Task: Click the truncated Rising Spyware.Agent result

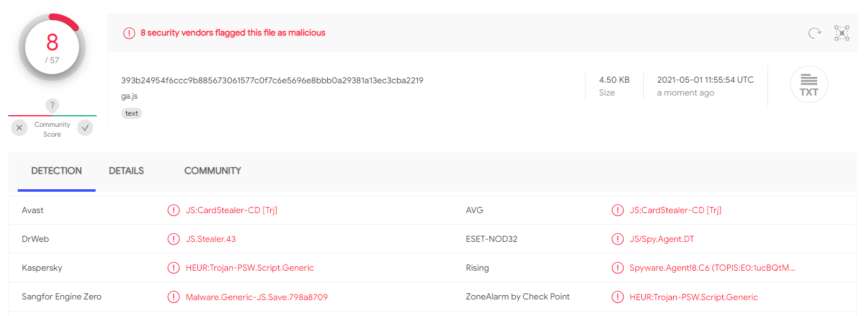Action: click(713, 268)
